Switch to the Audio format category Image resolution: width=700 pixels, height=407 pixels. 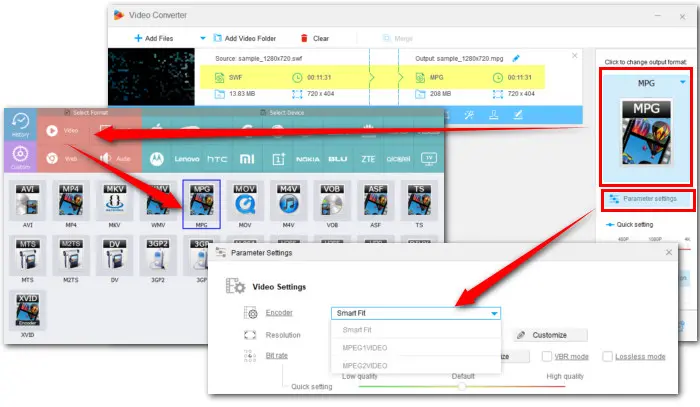[x=115, y=158]
